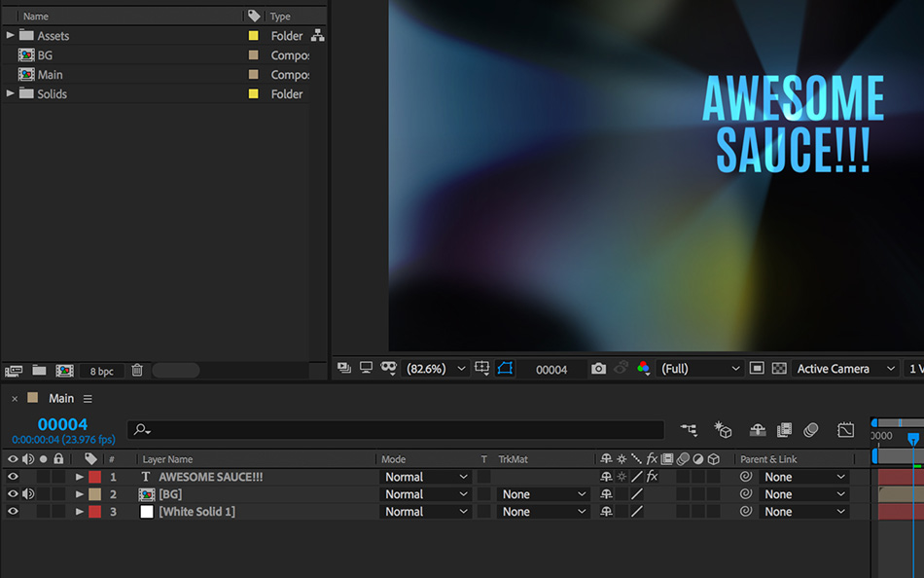Open blending Mode dropdown for BG layer
Screen dimensions: 924x578
426,494
